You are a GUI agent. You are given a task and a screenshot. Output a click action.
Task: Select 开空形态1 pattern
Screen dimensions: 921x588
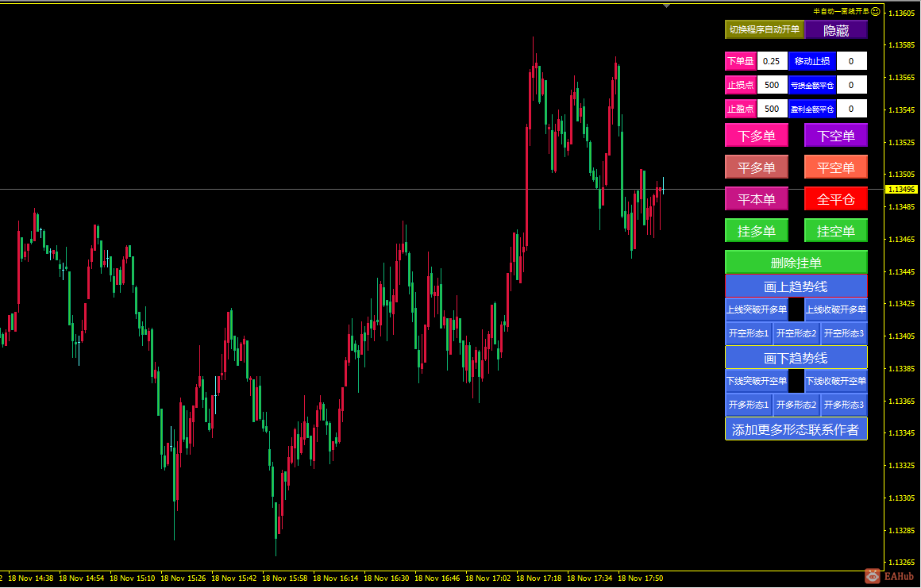[x=748, y=333]
